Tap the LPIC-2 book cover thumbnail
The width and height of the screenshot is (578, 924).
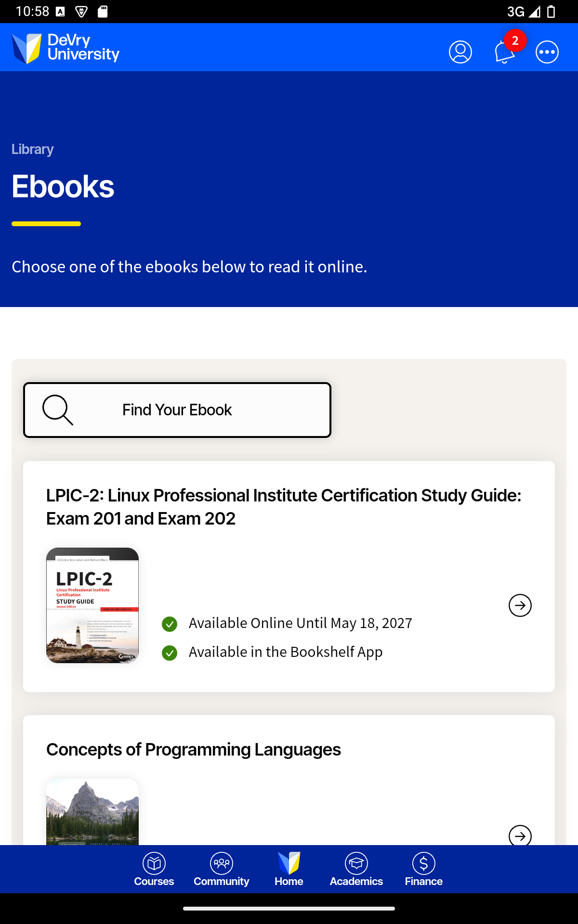tap(92, 605)
